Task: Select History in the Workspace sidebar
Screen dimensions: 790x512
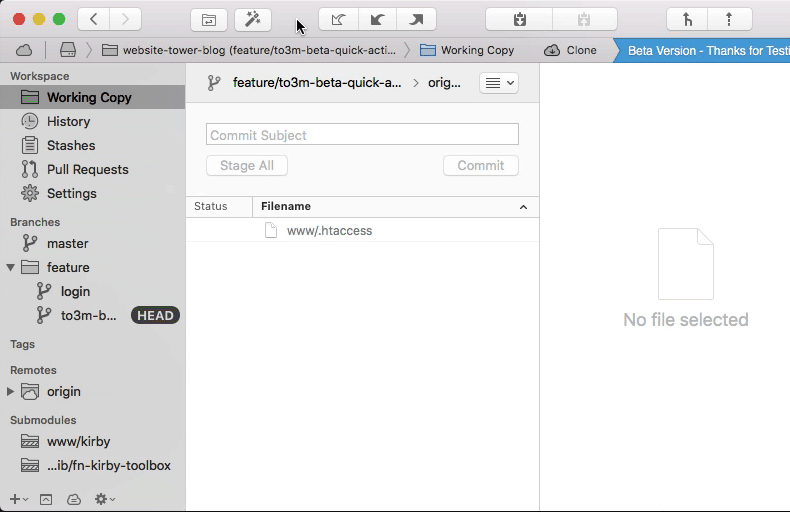Action: tap(68, 121)
